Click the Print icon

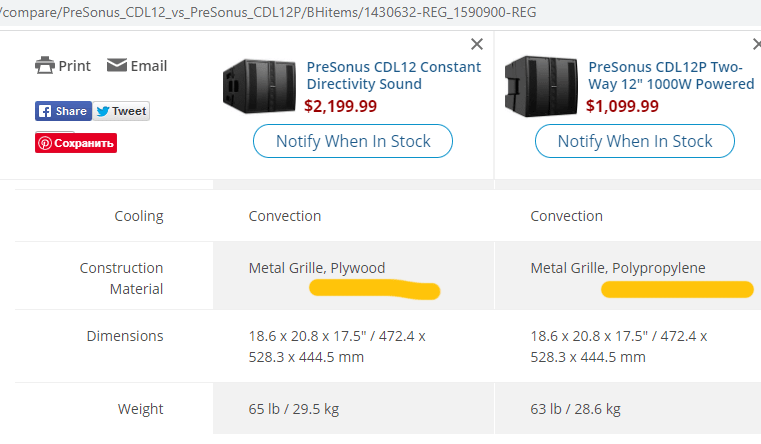point(45,65)
